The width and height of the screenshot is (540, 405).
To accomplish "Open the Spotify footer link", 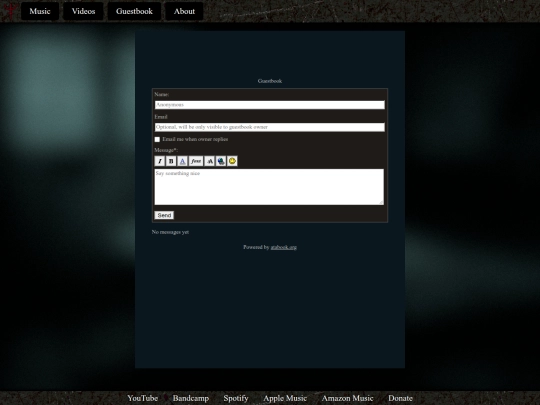I will click(236, 398).
